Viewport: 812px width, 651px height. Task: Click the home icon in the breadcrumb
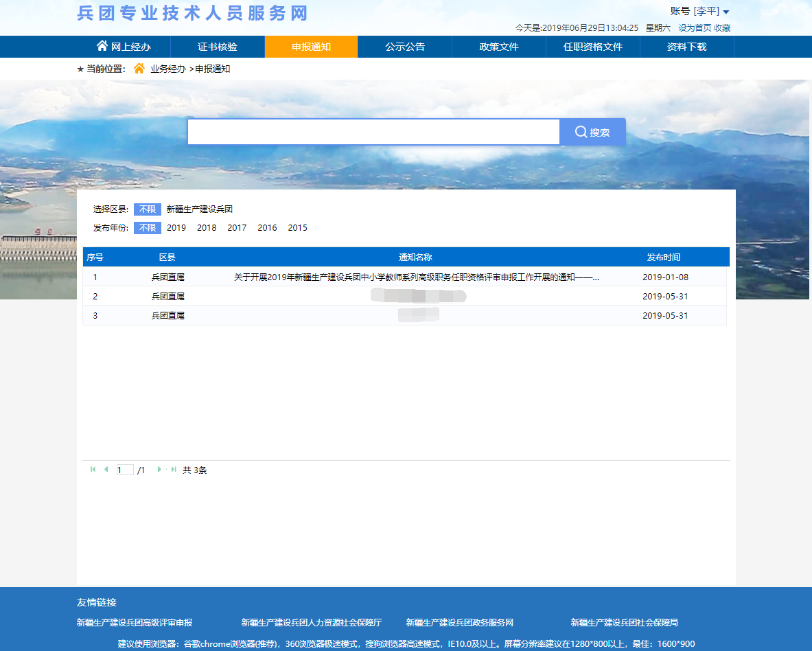[x=139, y=69]
